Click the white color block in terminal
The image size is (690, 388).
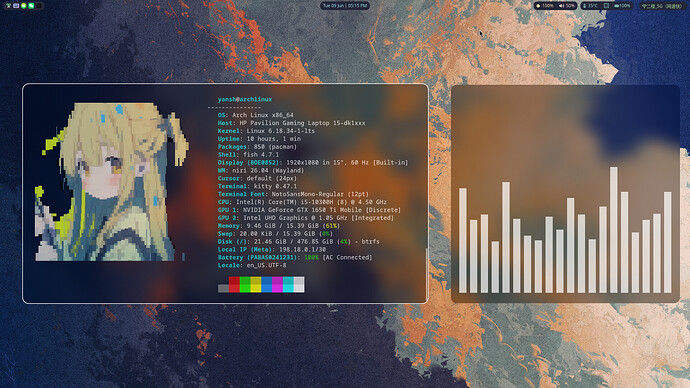tap(299, 285)
